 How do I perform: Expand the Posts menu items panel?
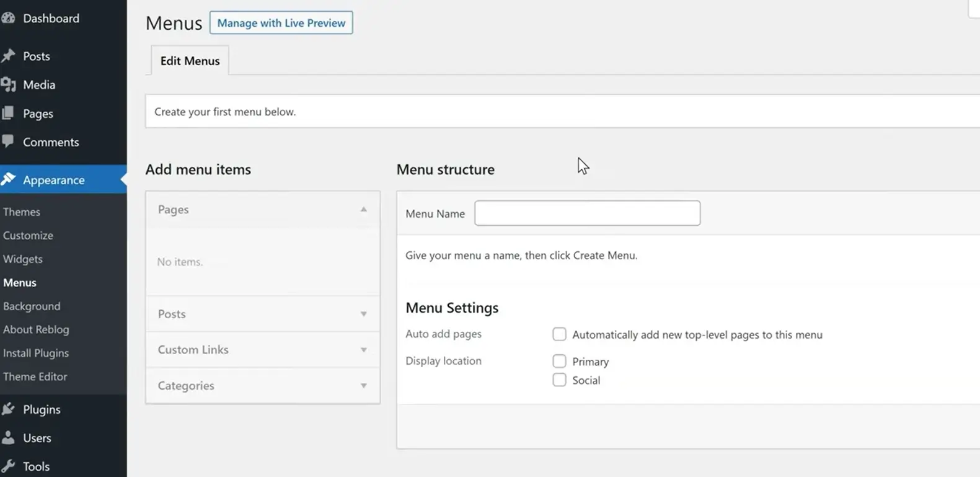point(363,314)
